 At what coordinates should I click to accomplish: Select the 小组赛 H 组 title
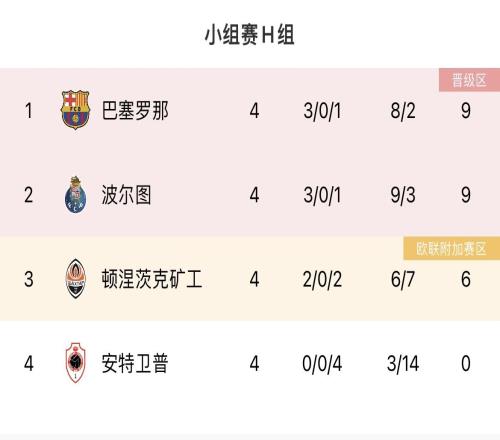click(x=250, y=35)
